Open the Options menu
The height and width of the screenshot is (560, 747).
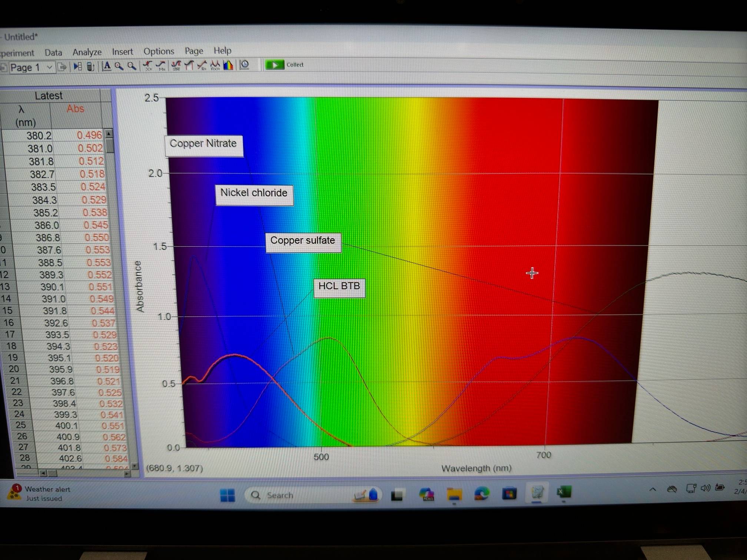[x=159, y=51]
